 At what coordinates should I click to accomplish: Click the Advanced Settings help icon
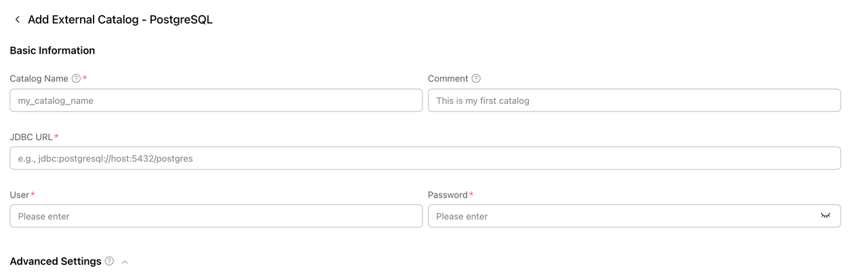click(x=109, y=261)
